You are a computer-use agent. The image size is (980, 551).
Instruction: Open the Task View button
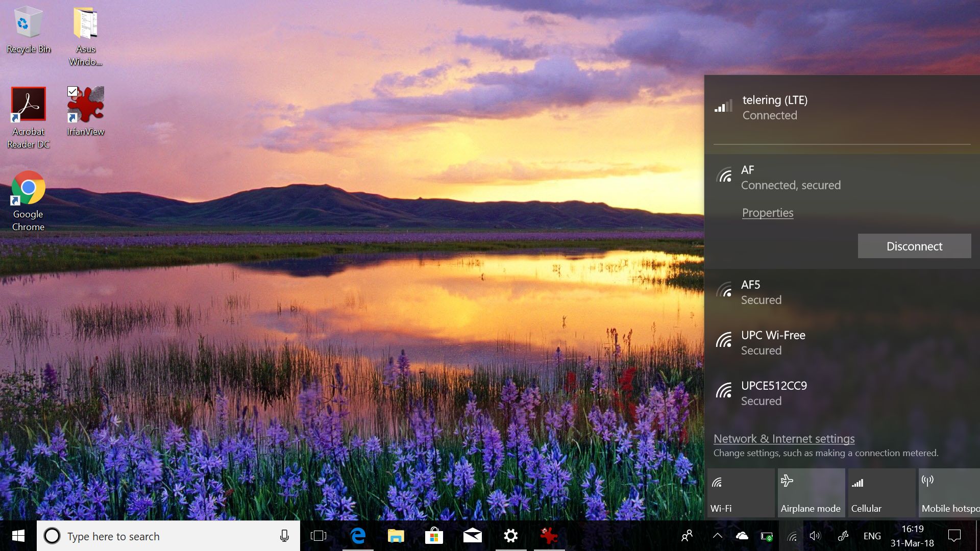[x=318, y=536]
